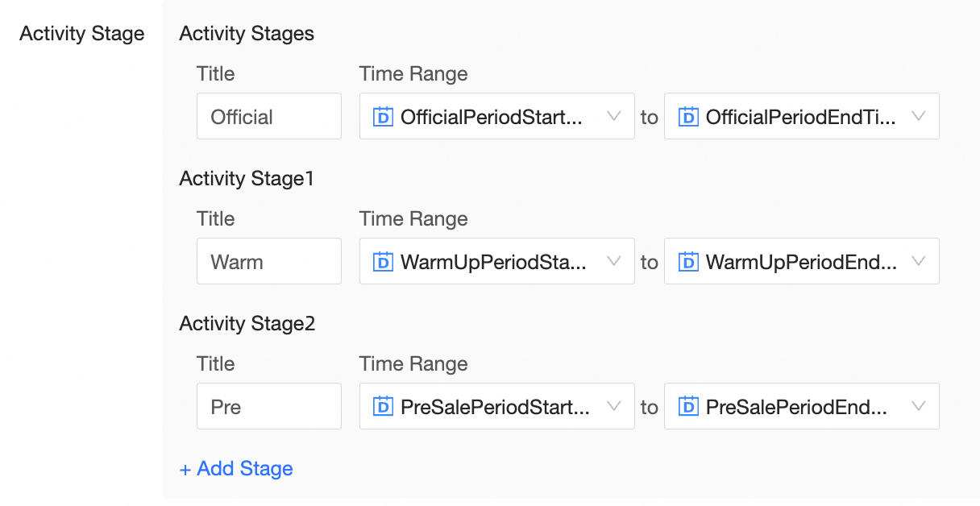Click the date icon in OfficialPeriodEndTime field
This screenshot has width=980, height=506.
point(687,117)
